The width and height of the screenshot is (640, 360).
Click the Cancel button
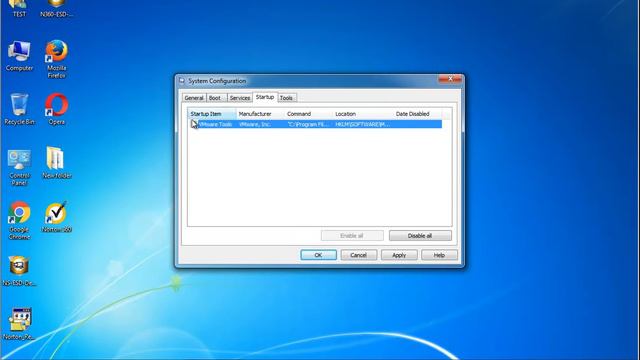pyautogui.click(x=358, y=255)
